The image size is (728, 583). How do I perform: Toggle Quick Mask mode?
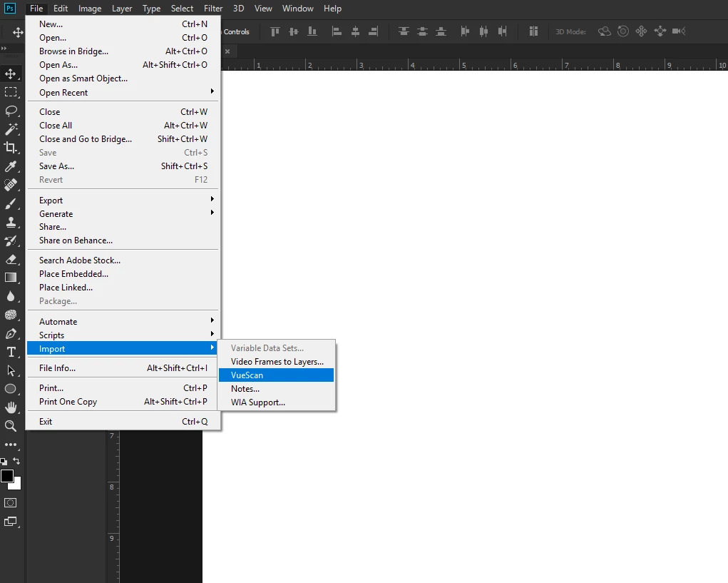tap(10, 502)
